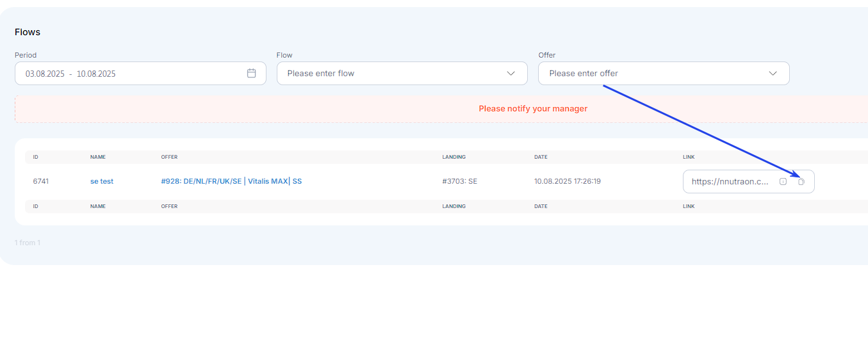The width and height of the screenshot is (868, 356).
Task: Open the #928 Vitalis MAX offer link
Action: pos(231,181)
